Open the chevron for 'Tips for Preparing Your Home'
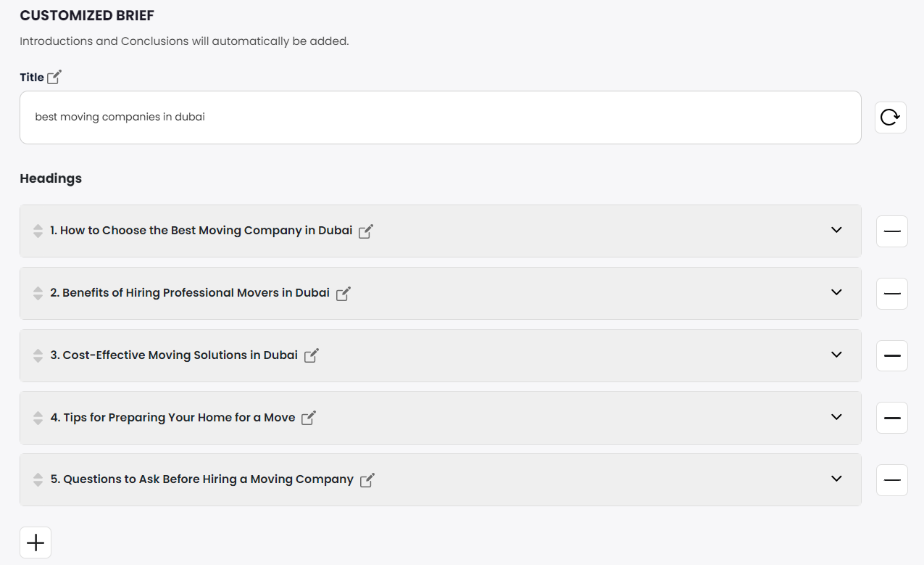This screenshot has height=565, width=924. click(x=836, y=417)
